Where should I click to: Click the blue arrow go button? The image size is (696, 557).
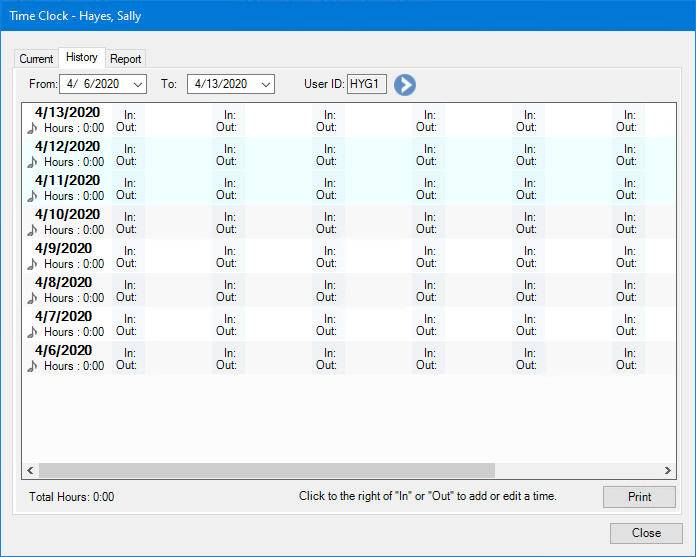tap(404, 85)
